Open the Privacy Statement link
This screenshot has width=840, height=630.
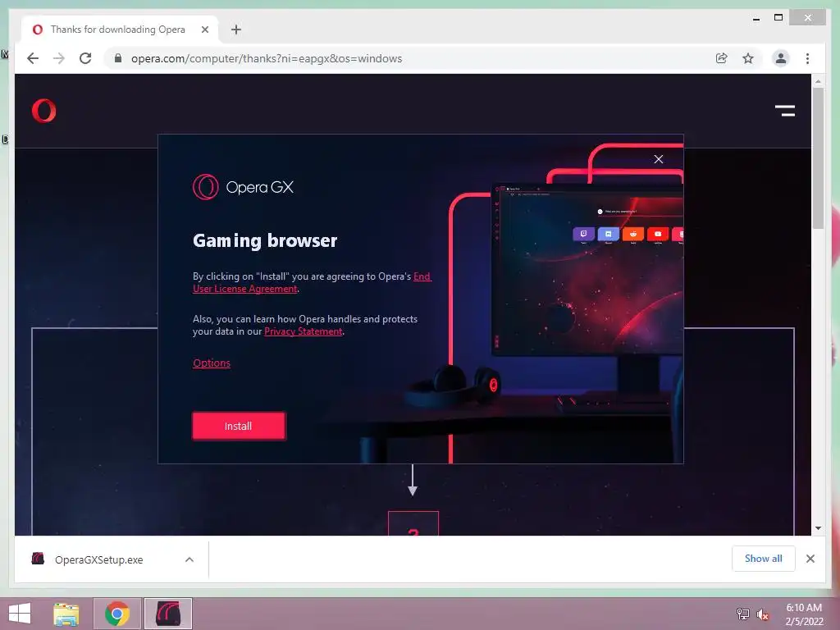click(x=304, y=331)
